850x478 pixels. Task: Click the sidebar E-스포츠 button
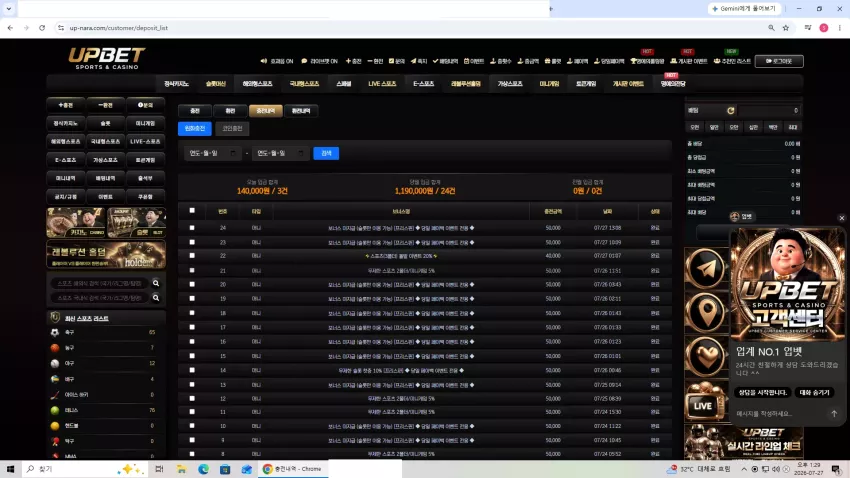pos(66,160)
